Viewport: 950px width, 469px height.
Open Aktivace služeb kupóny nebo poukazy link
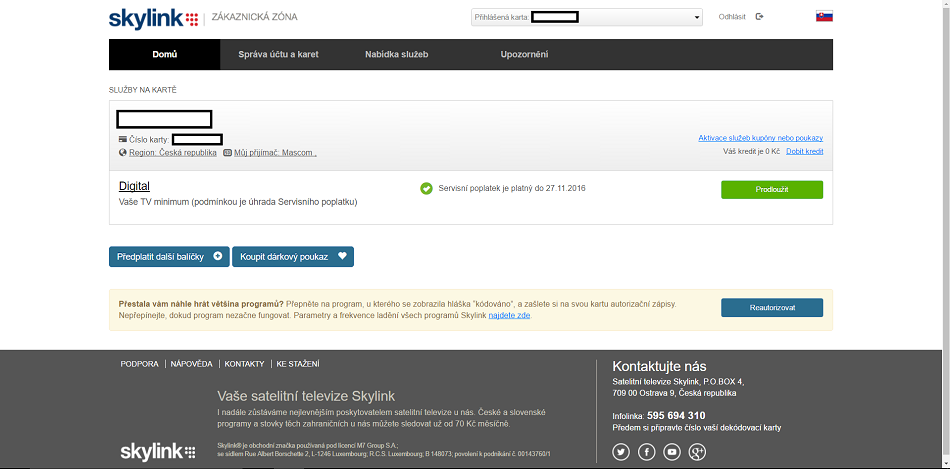click(x=761, y=138)
